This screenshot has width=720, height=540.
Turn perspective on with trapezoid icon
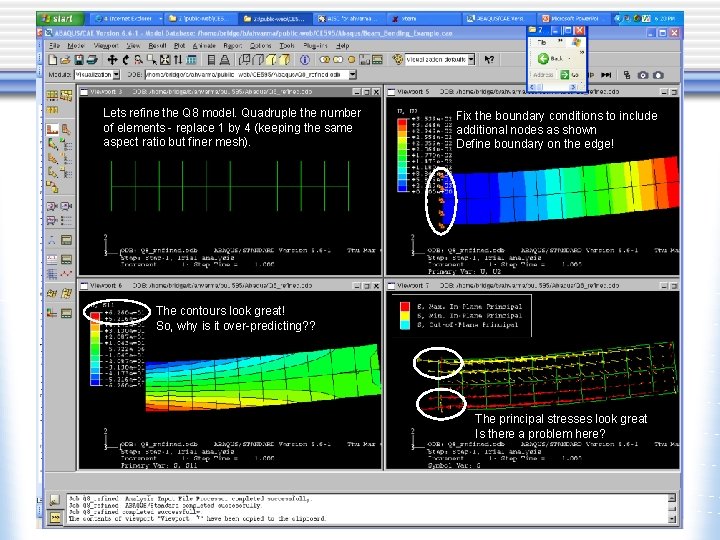coord(225,59)
